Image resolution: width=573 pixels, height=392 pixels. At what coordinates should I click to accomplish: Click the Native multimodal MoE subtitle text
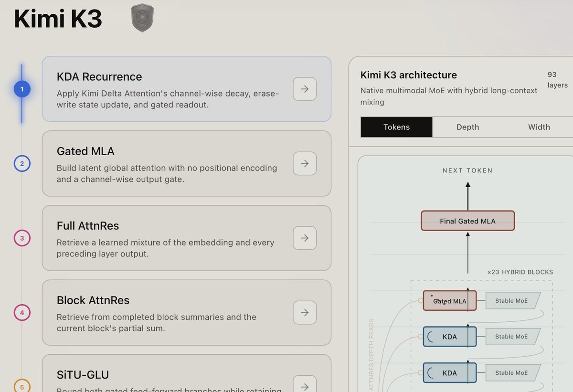point(449,96)
